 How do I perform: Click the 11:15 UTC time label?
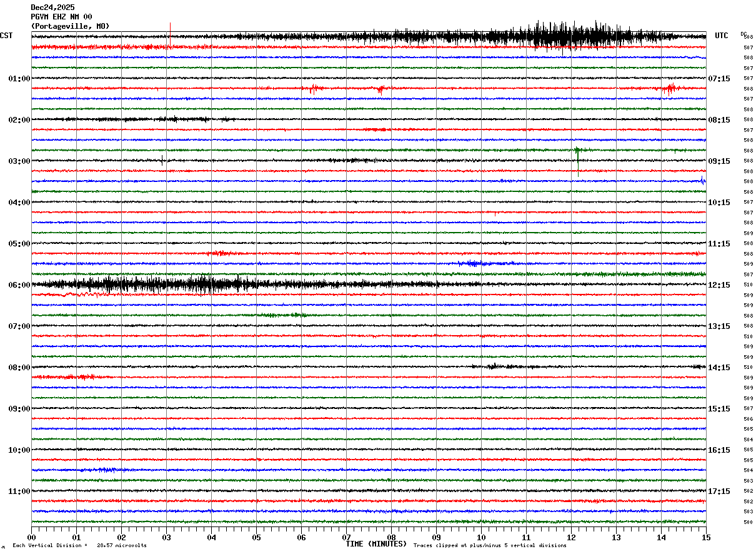pos(719,244)
